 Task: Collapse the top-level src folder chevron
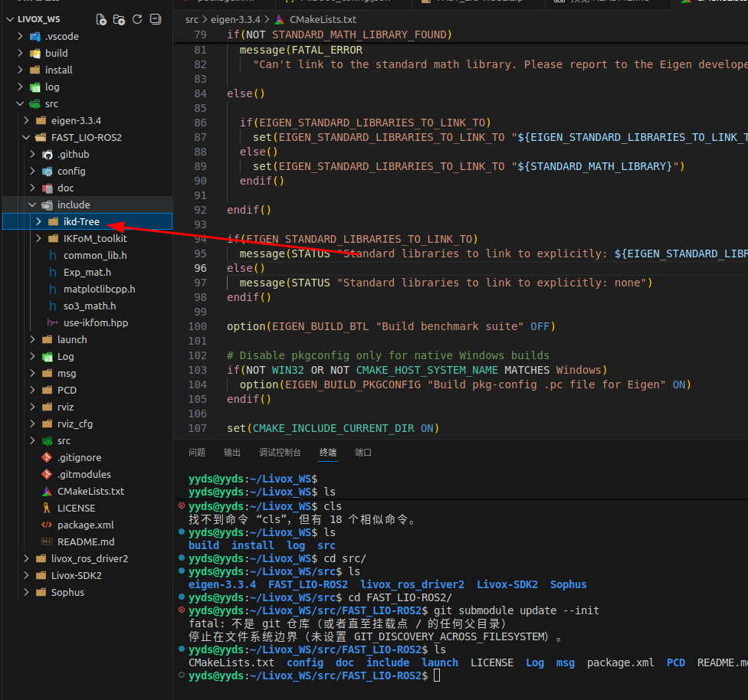point(20,103)
